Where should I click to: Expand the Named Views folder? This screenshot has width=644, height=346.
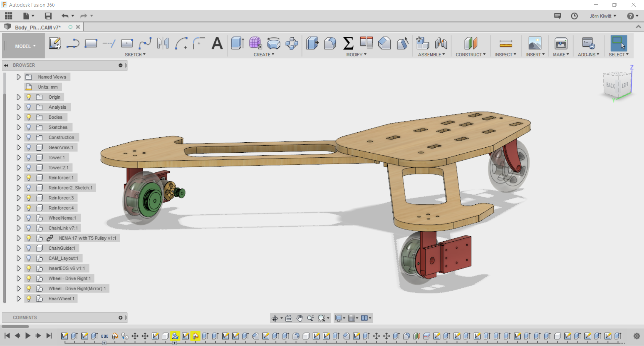point(18,77)
